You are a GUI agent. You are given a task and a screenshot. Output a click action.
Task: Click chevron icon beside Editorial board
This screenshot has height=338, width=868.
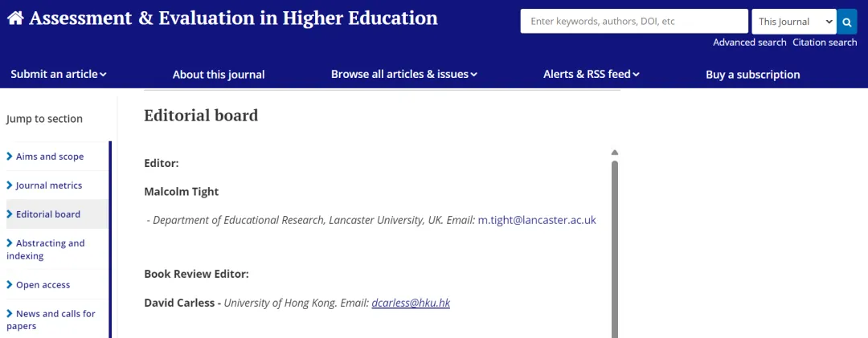coord(10,214)
